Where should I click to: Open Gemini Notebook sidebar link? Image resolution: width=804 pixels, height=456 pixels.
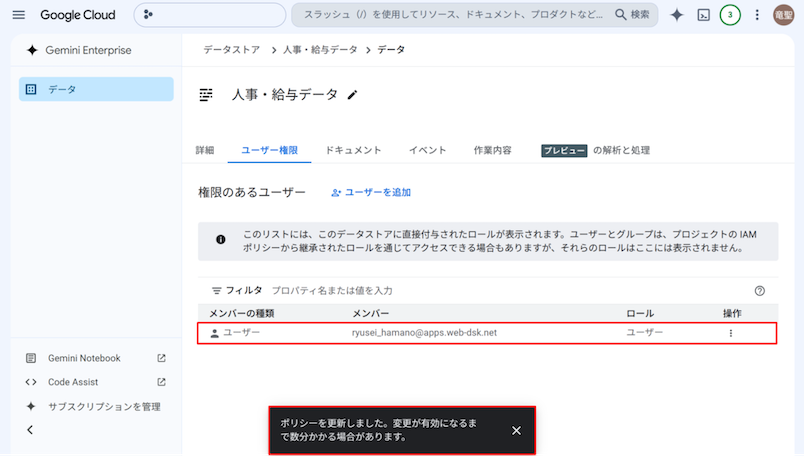[x=84, y=358]
